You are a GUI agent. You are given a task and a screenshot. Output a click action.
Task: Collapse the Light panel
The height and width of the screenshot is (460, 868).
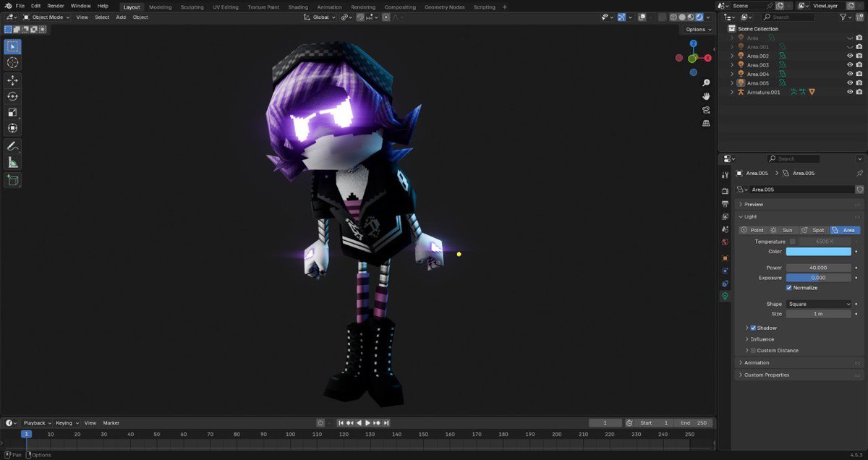(800, 216)
